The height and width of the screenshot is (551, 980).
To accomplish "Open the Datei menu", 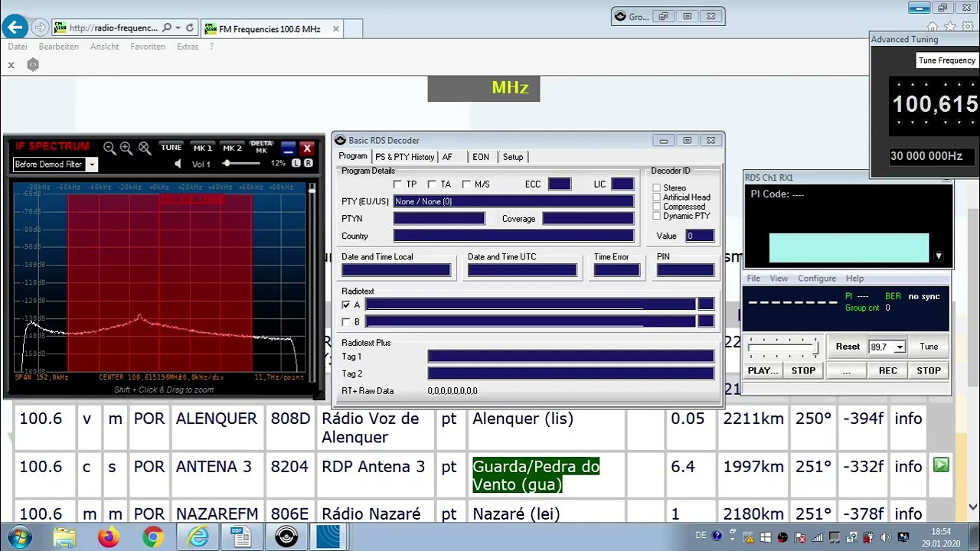I will click(x=18, y=47).
